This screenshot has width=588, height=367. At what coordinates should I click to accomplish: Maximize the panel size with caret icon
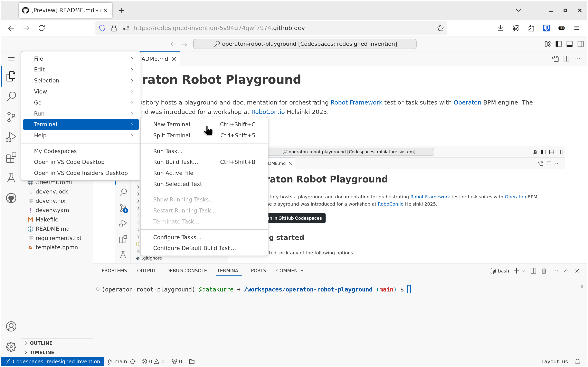coord(566,271)
